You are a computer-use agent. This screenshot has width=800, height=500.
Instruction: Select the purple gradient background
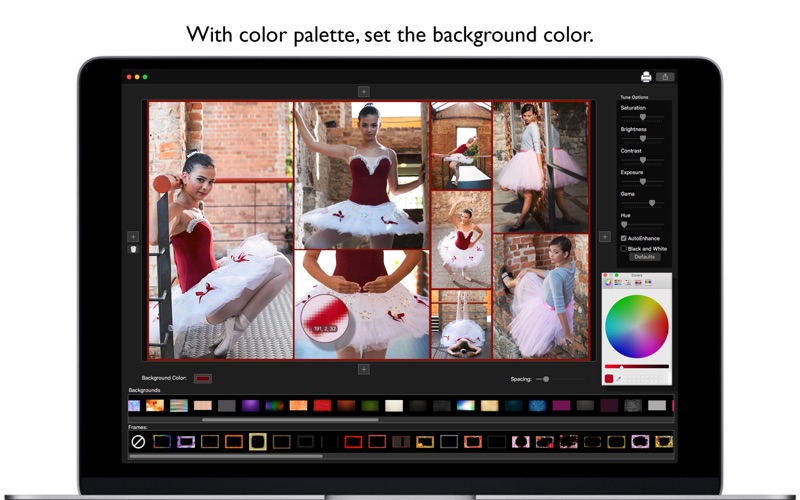coord(251,406)
